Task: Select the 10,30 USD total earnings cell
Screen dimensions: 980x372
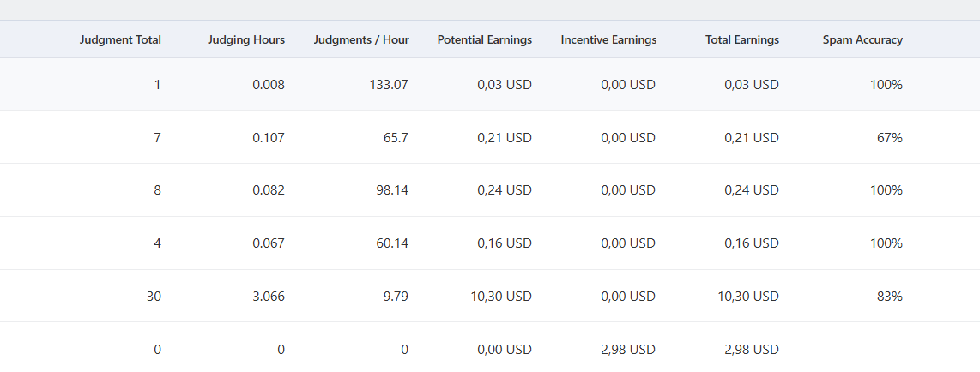Action: pos(749,297)
